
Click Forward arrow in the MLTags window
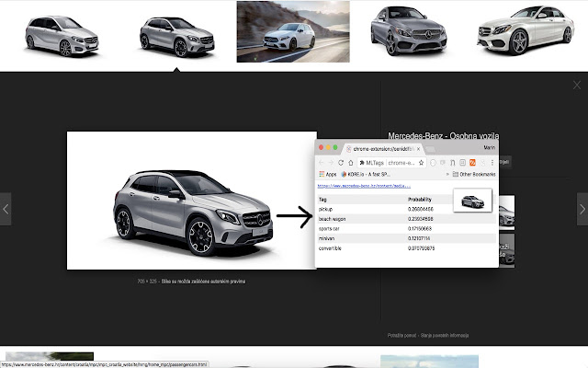pos(331,163)
